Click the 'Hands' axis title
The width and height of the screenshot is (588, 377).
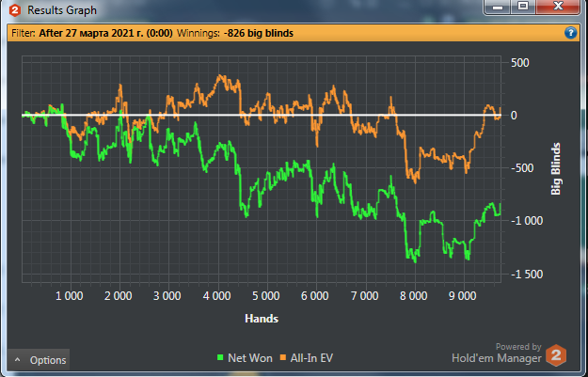point(262,319)
